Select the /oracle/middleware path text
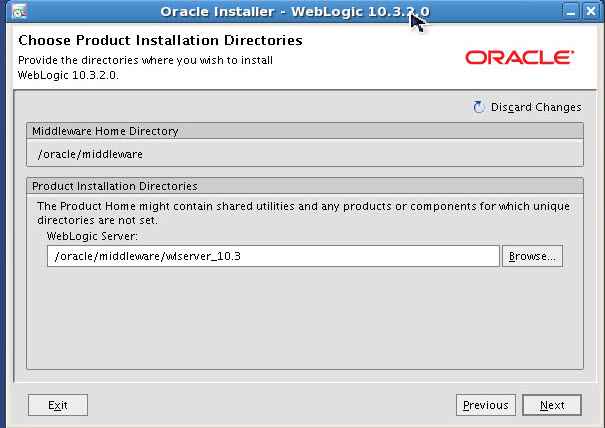Screen dimensions: 605x428 coord(90,154)
